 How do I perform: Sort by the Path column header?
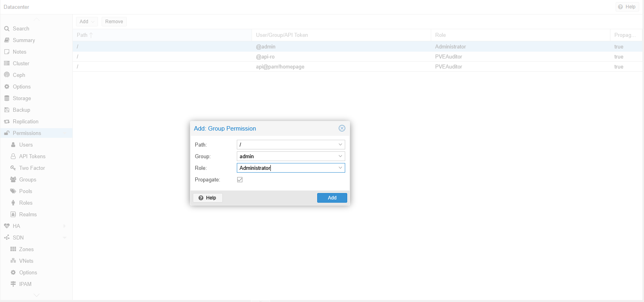tap(162, 35)
